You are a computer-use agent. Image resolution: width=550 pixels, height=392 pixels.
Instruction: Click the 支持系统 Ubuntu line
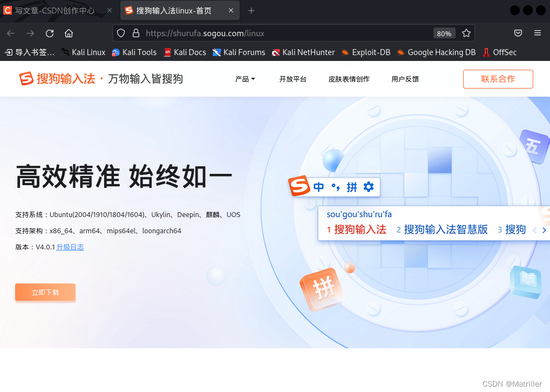[128, 214]
